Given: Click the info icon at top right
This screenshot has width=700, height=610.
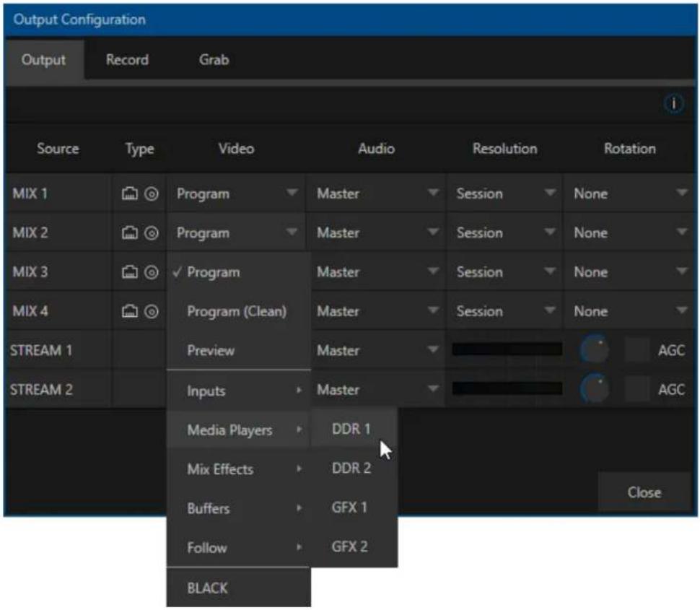Looking at the screenshot, I should (673, 104).
